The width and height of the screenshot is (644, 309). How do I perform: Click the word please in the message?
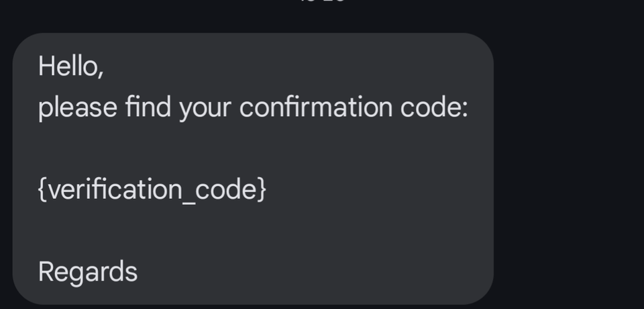78,107
